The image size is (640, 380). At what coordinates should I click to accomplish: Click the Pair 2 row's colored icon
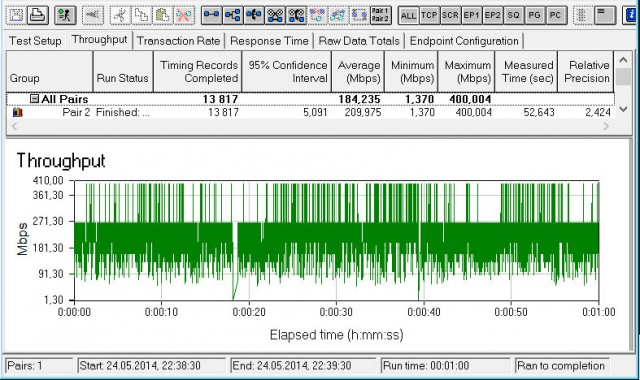18,112
